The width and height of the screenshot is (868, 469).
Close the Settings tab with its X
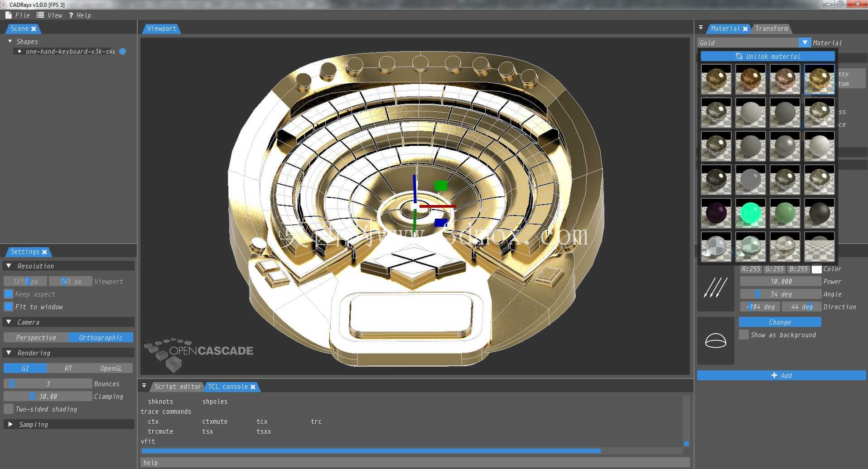44,252
